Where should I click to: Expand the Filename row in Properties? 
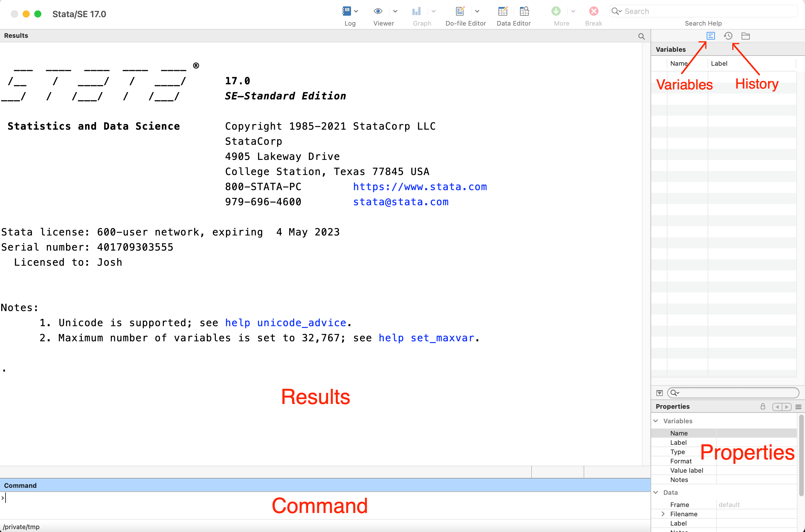pyautogui.click(x=663, y=514)
